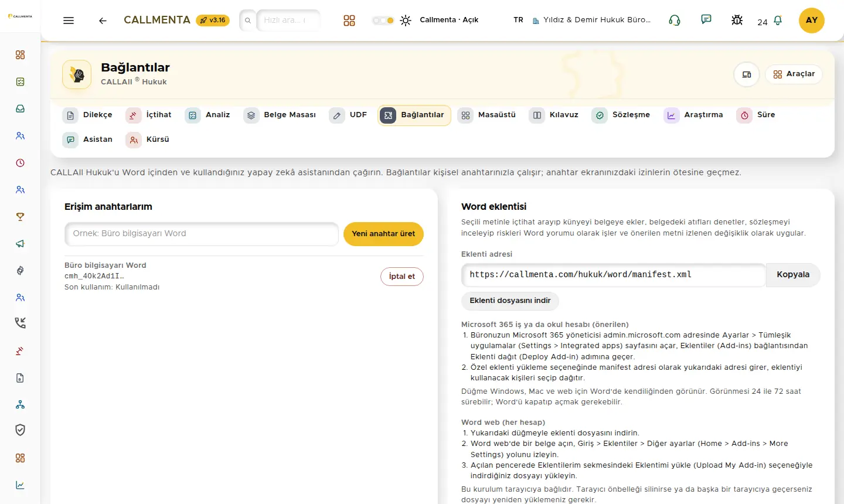Click the 'Word web (her hesap)' heading
Screen dimensions: 844x504
tap(503, 423)
